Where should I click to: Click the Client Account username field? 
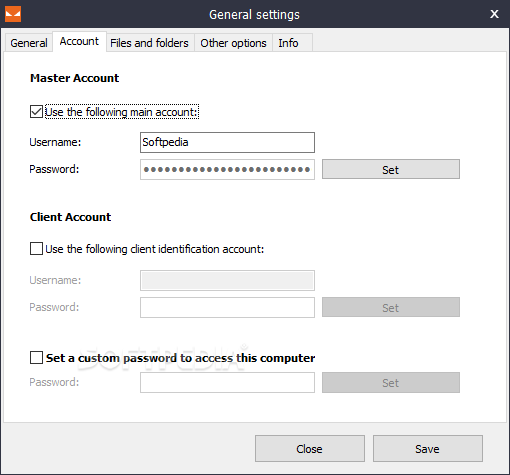pos(227,280)
